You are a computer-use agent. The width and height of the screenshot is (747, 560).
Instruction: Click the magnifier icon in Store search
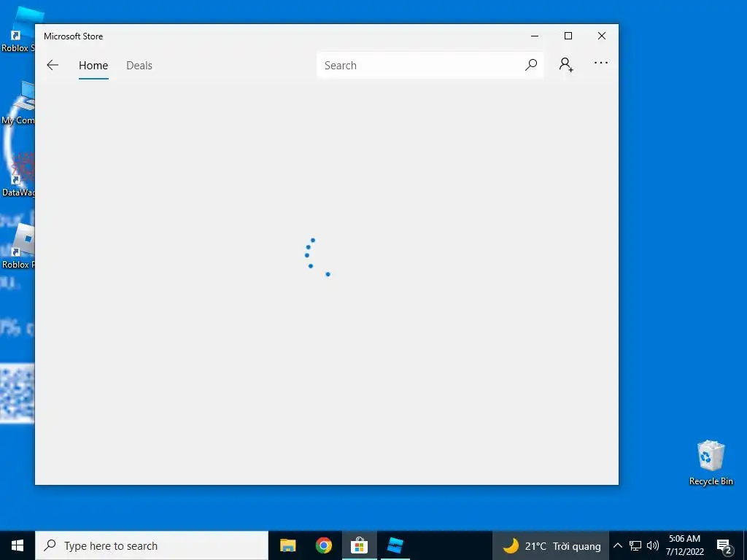point(531,65)
